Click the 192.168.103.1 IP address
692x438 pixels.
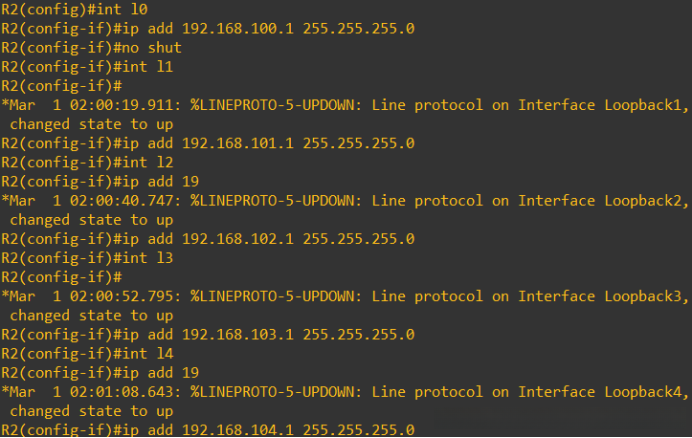tap(237, 334)
